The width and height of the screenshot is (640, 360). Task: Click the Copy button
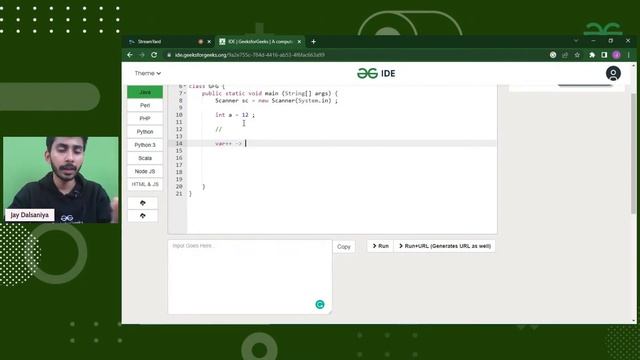344,247
